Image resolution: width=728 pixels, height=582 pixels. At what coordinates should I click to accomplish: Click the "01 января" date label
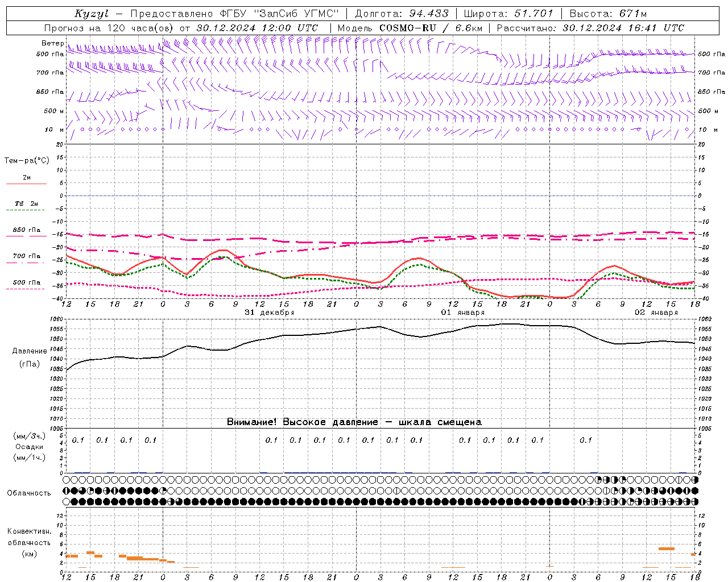(x=462, y=313)
